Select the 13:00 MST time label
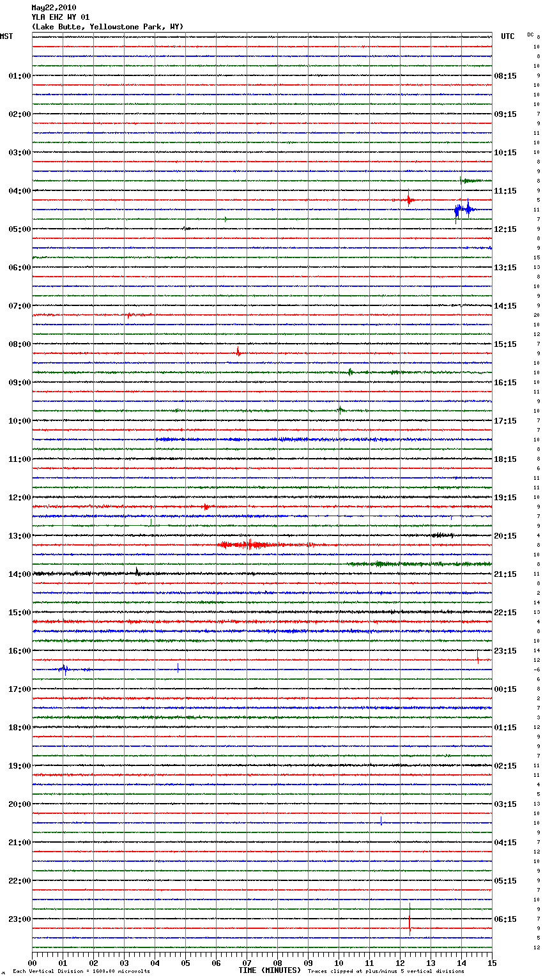 20,536
